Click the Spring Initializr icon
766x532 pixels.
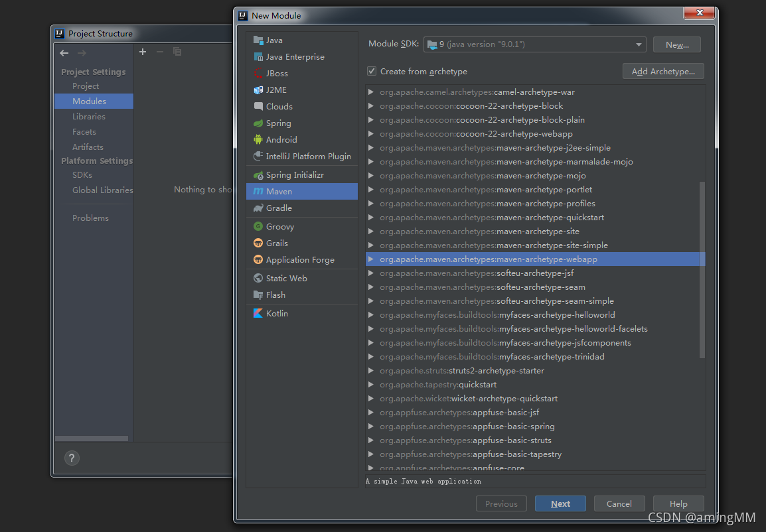pyautogui.click(x=258, y=174)
